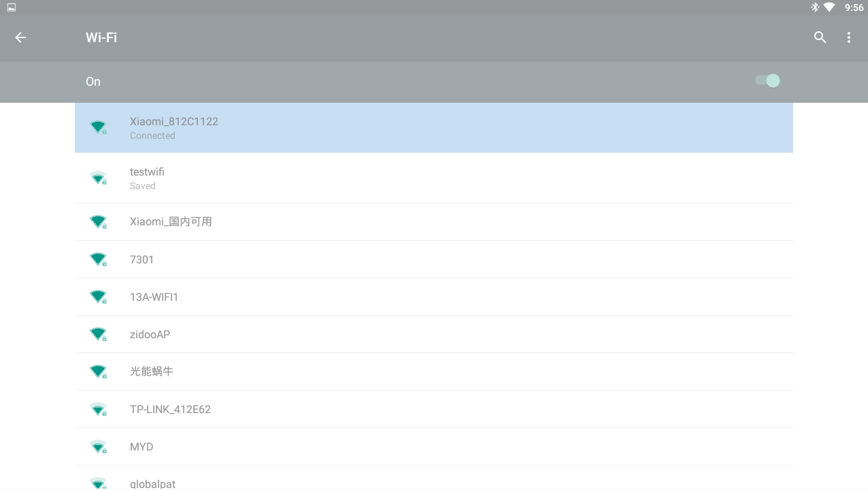Tap signal icon beside 7301
This screenshot has height=490, width=868.
99,259
